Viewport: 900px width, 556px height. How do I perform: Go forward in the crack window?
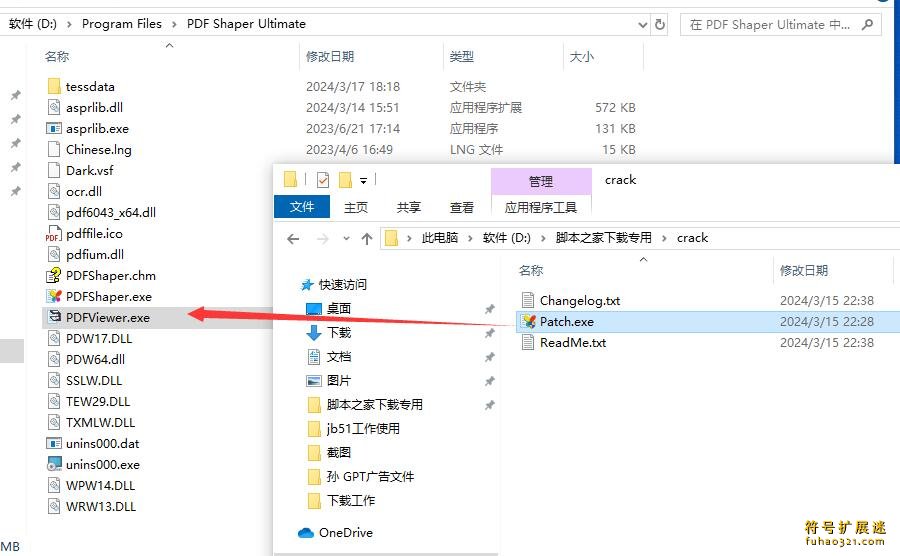point(323,239)
